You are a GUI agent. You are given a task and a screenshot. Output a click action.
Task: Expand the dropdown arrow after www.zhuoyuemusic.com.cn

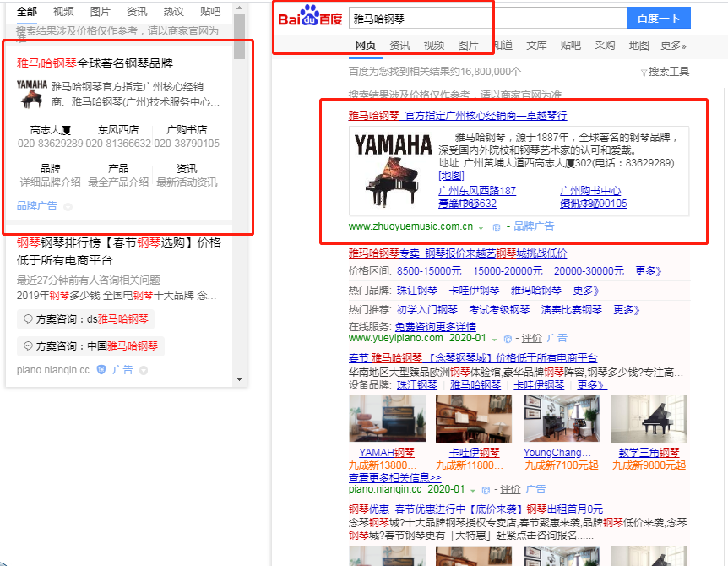[481, 227]
